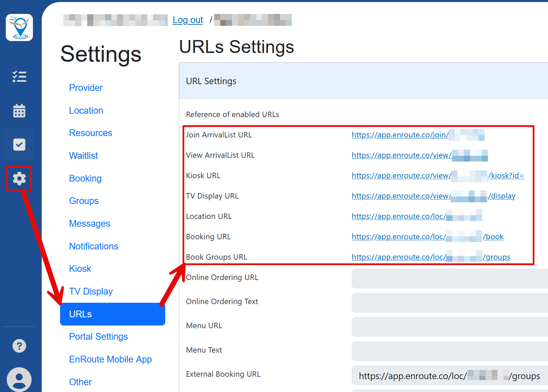Click the 'Online Ordering Text' label
This screenshot has width=548, height=392.
click(x=222, y=301)
